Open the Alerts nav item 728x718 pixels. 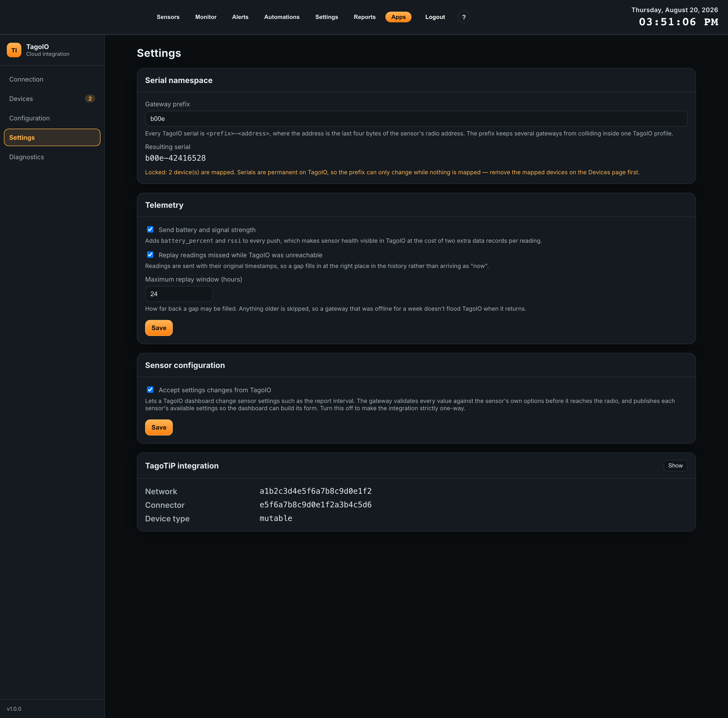pyautogui.click(x=240, y=17)
